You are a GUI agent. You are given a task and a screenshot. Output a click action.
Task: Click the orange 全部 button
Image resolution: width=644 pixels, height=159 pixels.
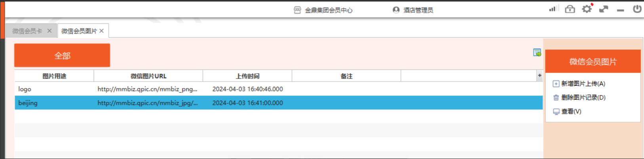pos(62,56)
